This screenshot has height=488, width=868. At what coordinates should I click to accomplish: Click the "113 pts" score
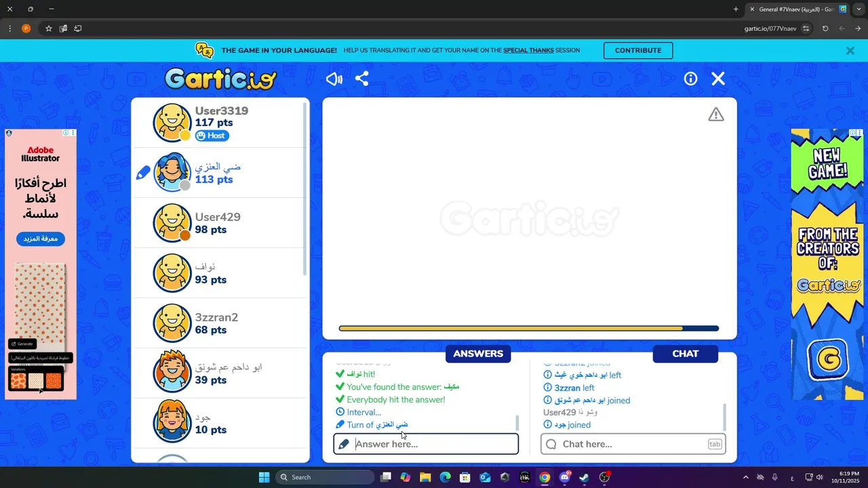point(214,180)
